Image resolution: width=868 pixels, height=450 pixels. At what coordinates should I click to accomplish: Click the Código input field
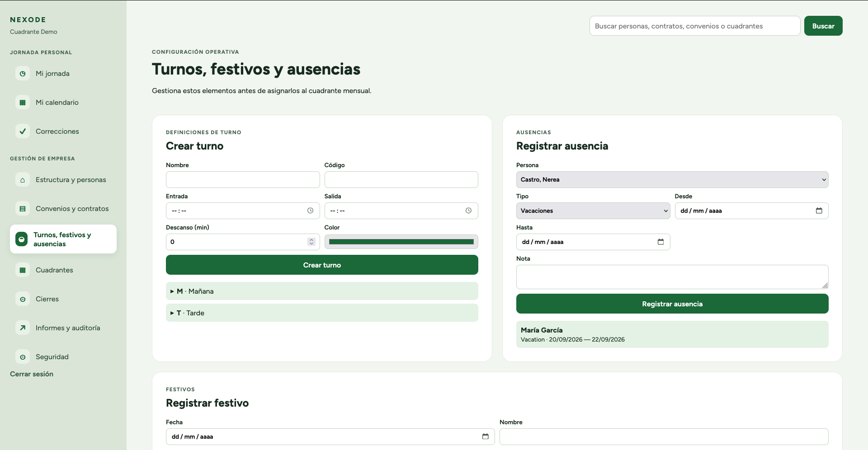tap(401, 180)
